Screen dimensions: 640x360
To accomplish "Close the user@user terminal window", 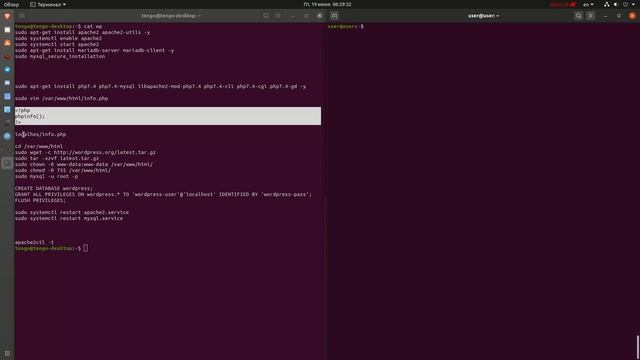I will coord(632,16).
